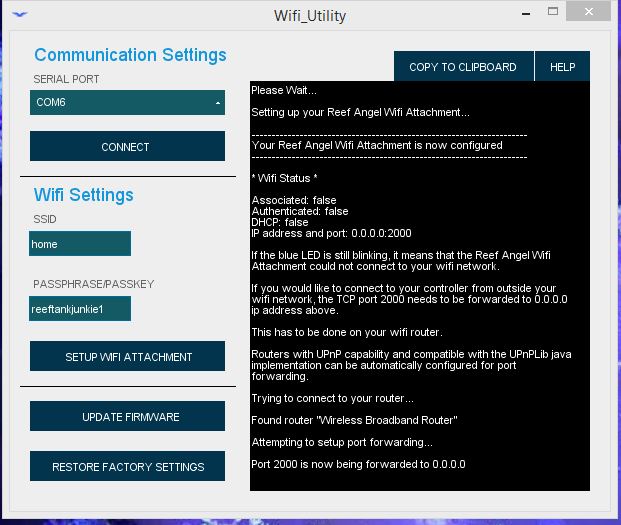
Task: Click the Wifi Settings heading
Action: tap(84, 195)
